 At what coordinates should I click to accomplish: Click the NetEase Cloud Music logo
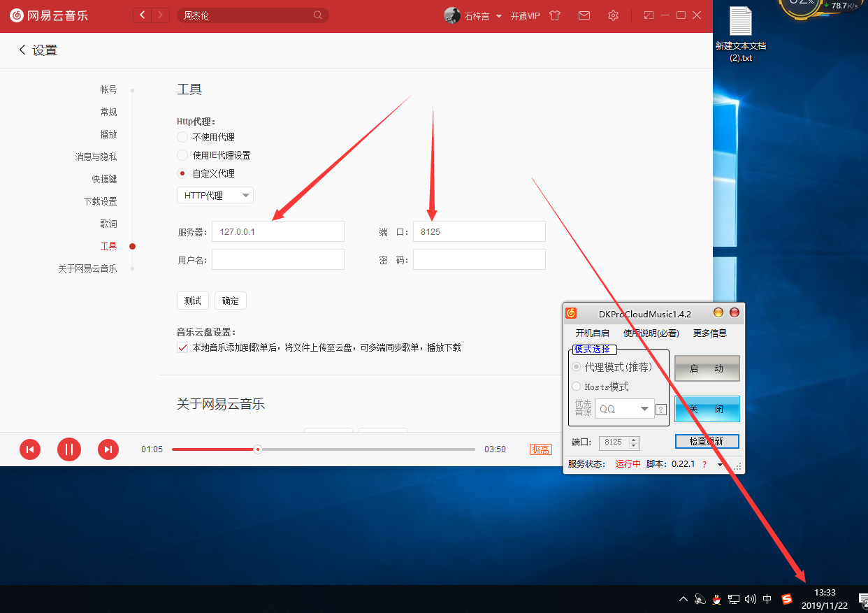tap(49, 15)
